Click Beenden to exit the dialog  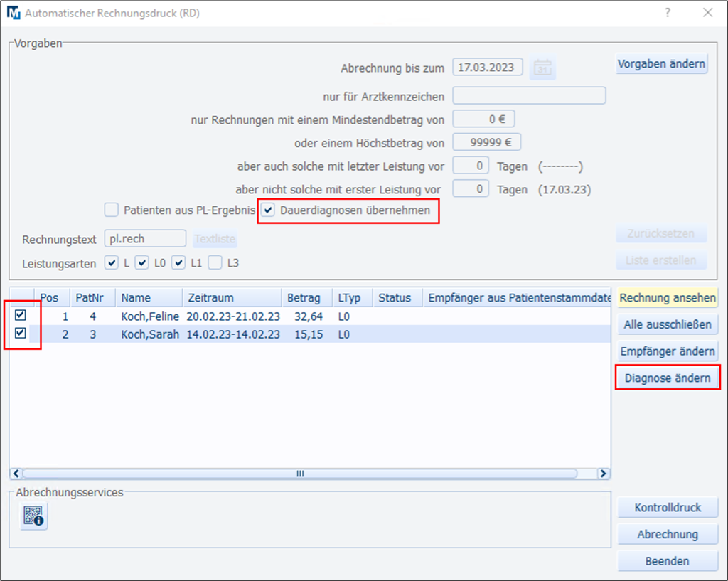point(668,561)
